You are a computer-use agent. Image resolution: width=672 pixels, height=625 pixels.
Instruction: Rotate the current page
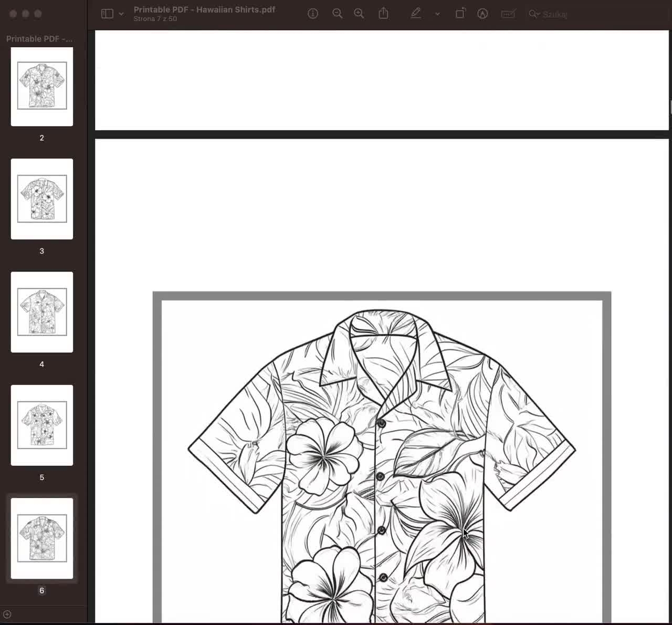coord(460,14)
